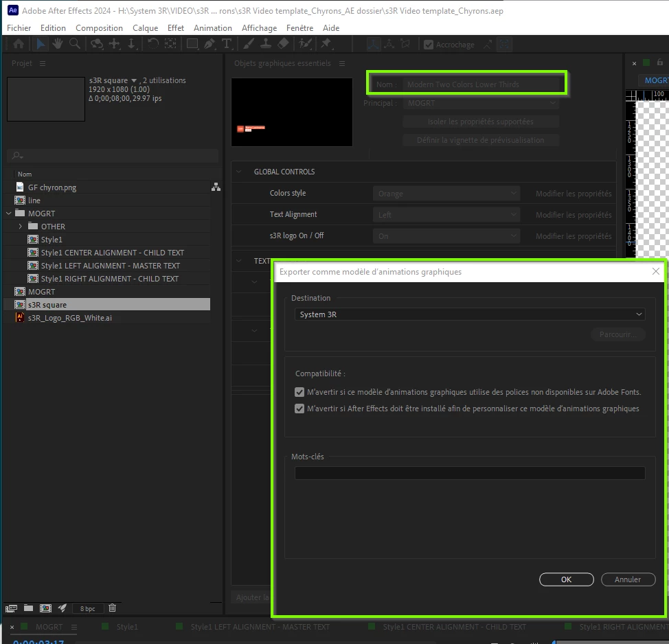Click the 8 bpc color depth button

click(x=87, y=608)
